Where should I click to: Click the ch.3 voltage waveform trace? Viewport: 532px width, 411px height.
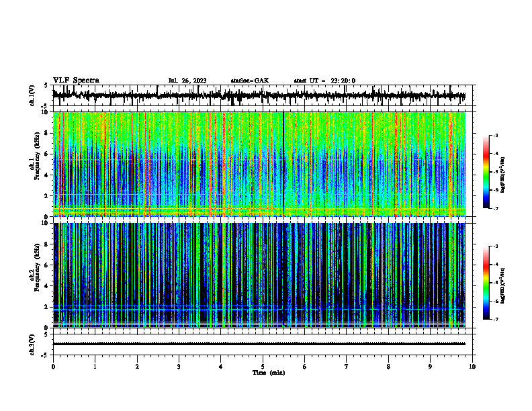coord(259,344)
